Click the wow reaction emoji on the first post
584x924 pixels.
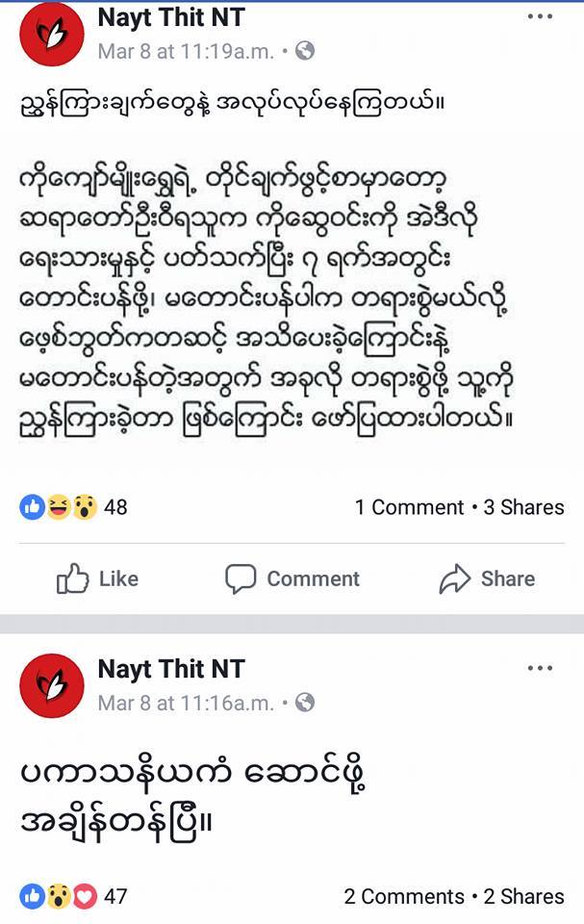85,507
